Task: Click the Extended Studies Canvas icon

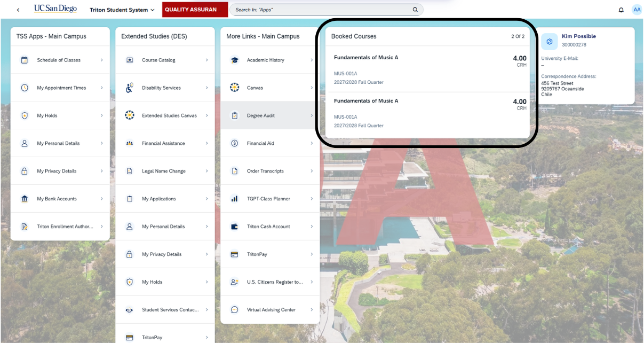Action: click(x=129, y=115)
